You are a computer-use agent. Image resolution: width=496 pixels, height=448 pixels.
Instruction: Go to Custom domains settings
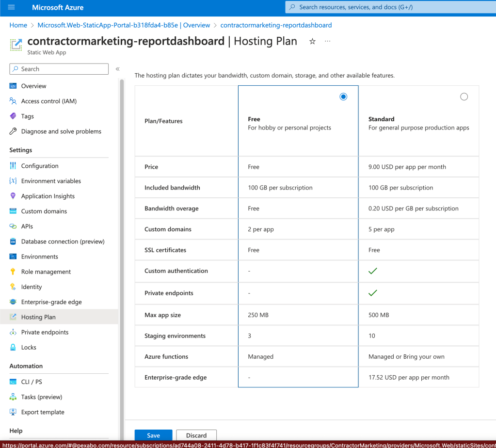[x=44, y=211]
